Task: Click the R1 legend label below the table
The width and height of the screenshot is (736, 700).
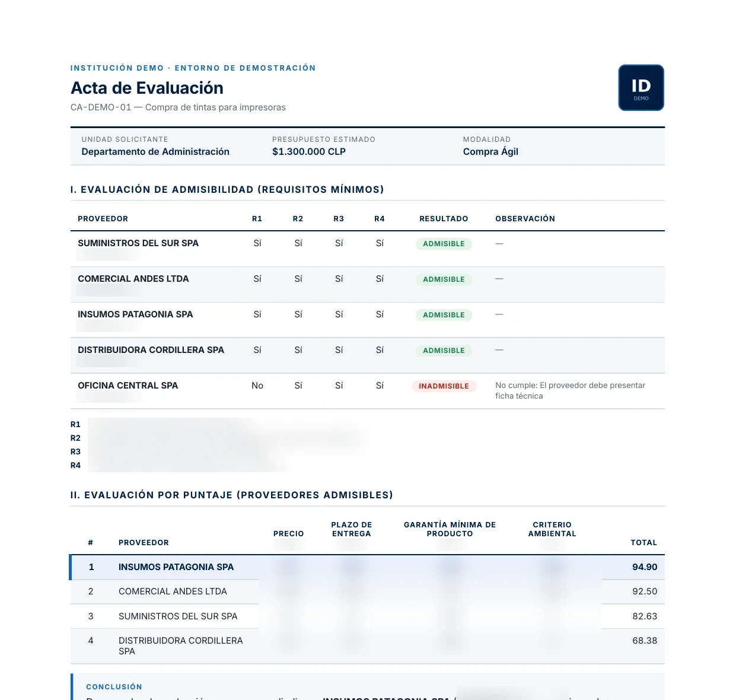Action: pyautogui.click(x=75, y=425)
